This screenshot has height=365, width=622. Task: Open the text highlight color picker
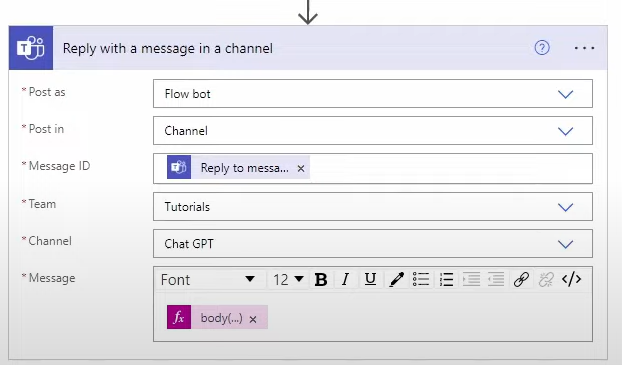click(396, 280)
